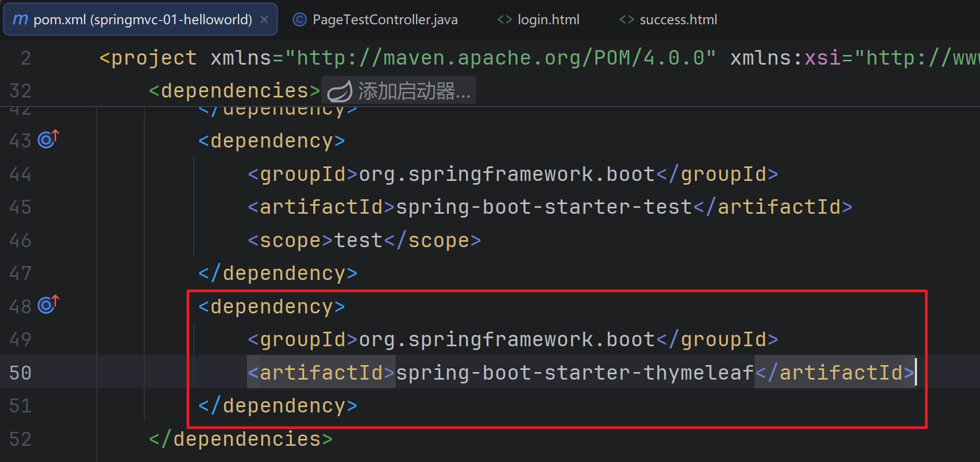
Task: Click the </dependency> closing tag on line 51
Action: (x=278, y=405)
